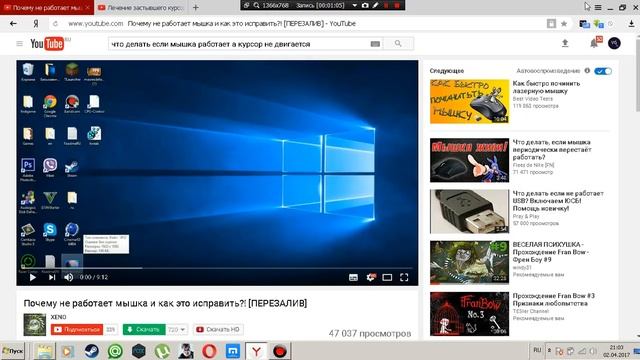Screen dimensions: 640x360
Task: Open 'Как быстро починить лазерную мышку' thumbnail
Action: coord(469,101)
